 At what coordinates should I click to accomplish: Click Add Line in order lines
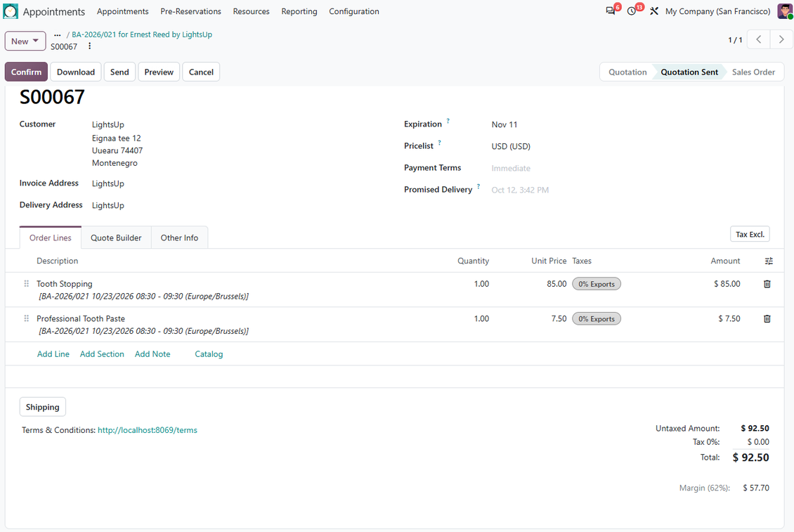coord(53,354)
